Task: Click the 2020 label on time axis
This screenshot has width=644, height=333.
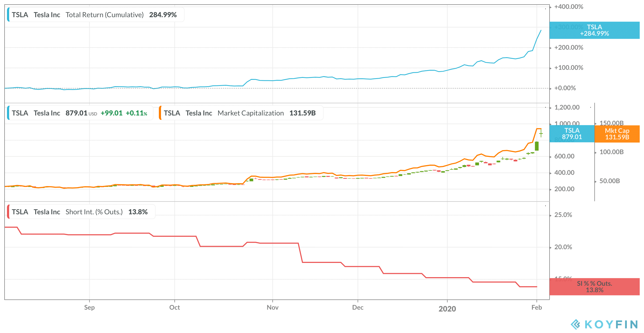Action: (x=447, y=309)
